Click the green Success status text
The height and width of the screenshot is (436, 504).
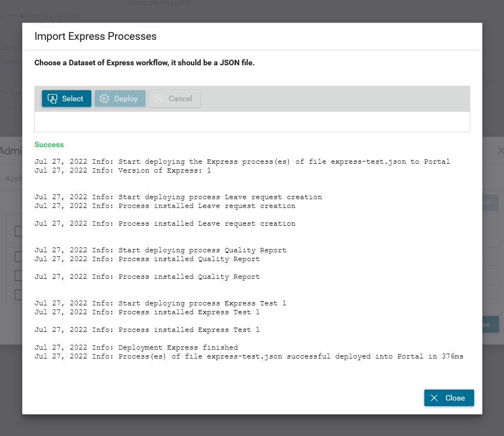tap(49, 145)
